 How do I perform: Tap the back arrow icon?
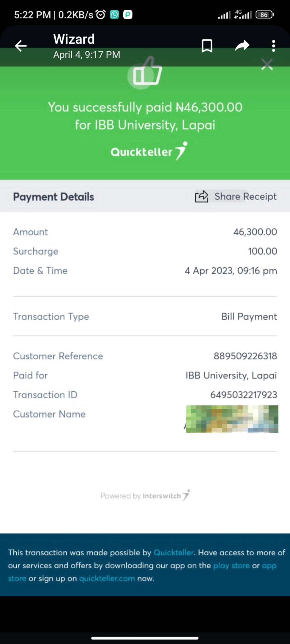pyautogui.click(x=21, y=46)
